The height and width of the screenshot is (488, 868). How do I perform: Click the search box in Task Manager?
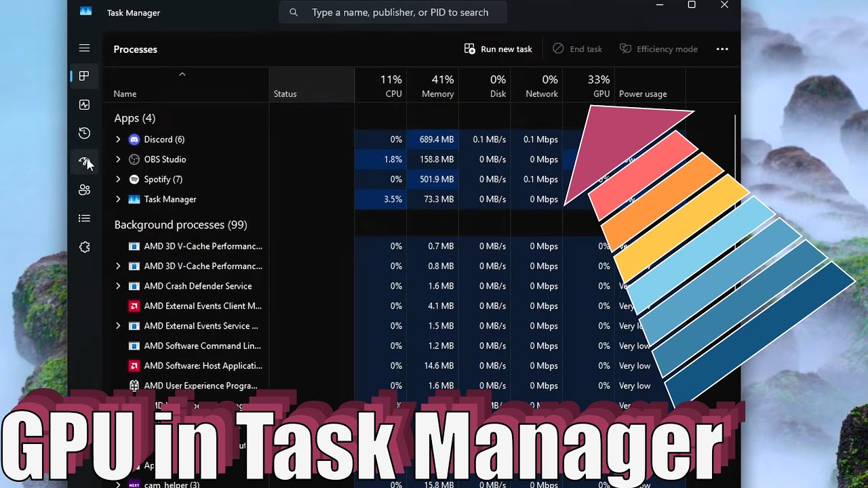click(x=393, y=12)
